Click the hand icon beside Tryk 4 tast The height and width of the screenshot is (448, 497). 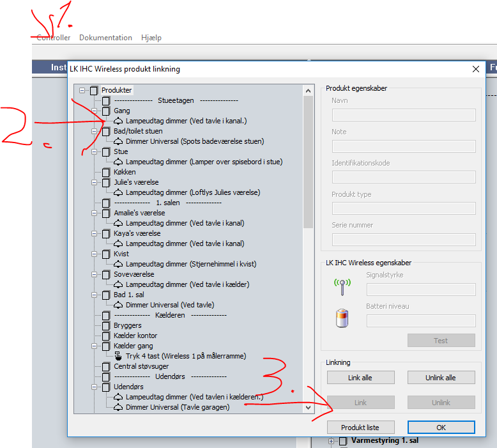(x=118, y=356)
